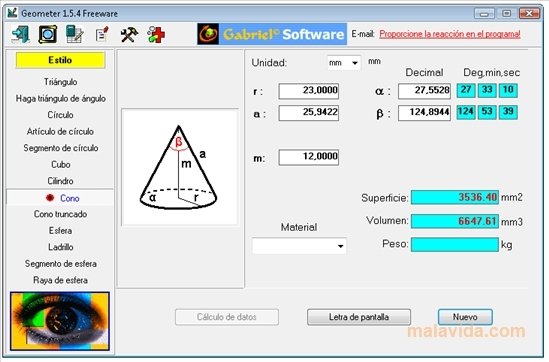The height and width of the screenshot is (362, 549).
Task: Click the screenshot capture toolbar icon
Action: click(x=48, y=34)
